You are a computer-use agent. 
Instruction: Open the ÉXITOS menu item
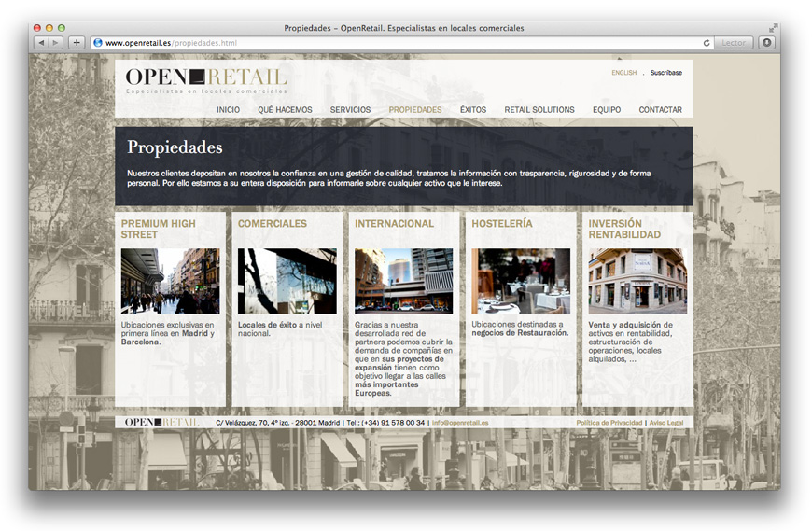[473, 110]
